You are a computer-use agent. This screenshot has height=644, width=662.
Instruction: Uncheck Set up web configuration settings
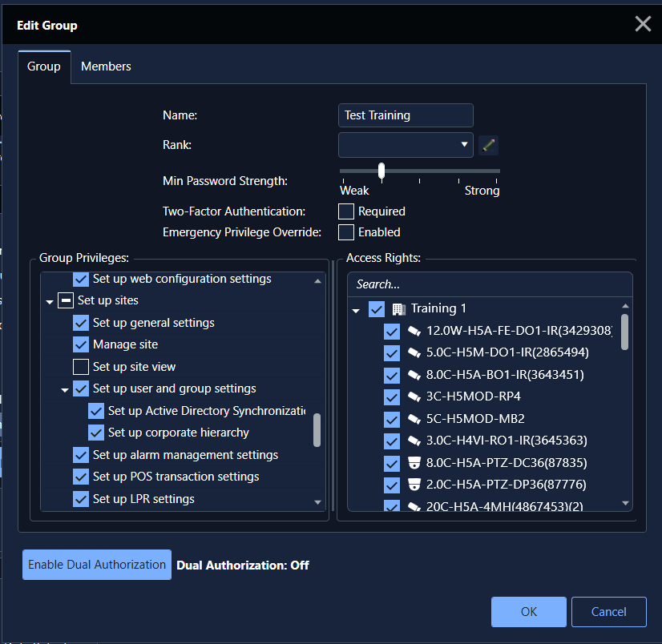[81, 280]
